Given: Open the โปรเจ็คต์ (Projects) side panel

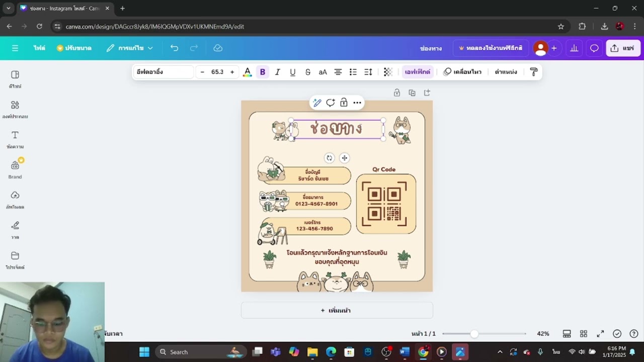Looking at the screenshot, I should click(15, 260).
